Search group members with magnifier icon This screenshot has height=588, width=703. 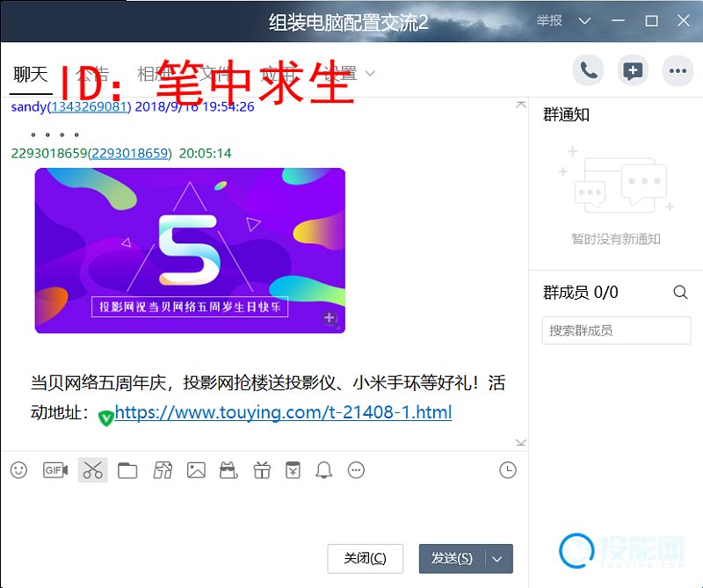tap(680, 293)
